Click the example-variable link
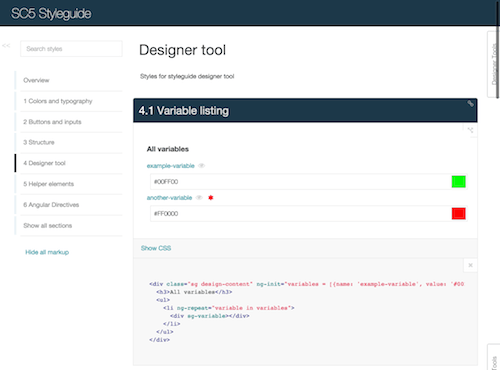 coord(171,166)
